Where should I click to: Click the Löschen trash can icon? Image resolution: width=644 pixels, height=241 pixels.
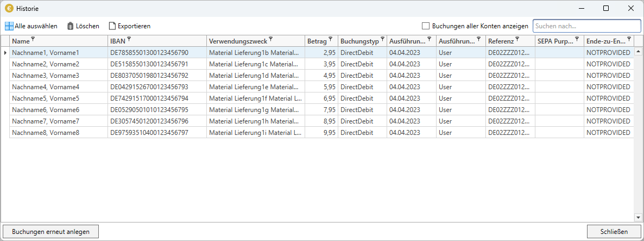pos(70,26)
